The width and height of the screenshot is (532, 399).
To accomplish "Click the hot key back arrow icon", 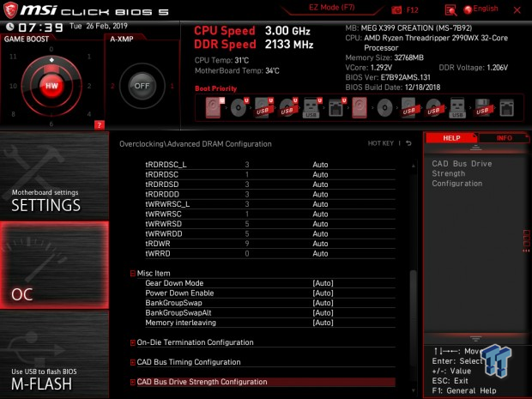I will [x=408, y=143].
